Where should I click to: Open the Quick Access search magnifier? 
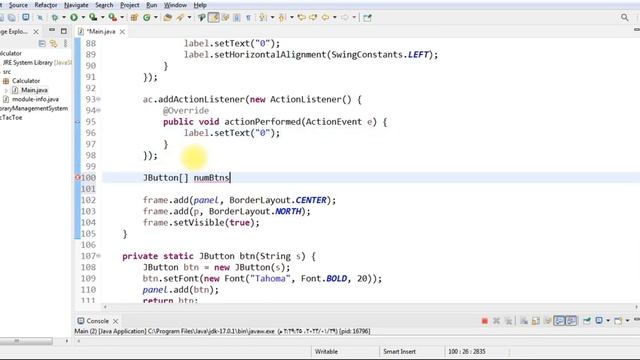click(624, 17)
